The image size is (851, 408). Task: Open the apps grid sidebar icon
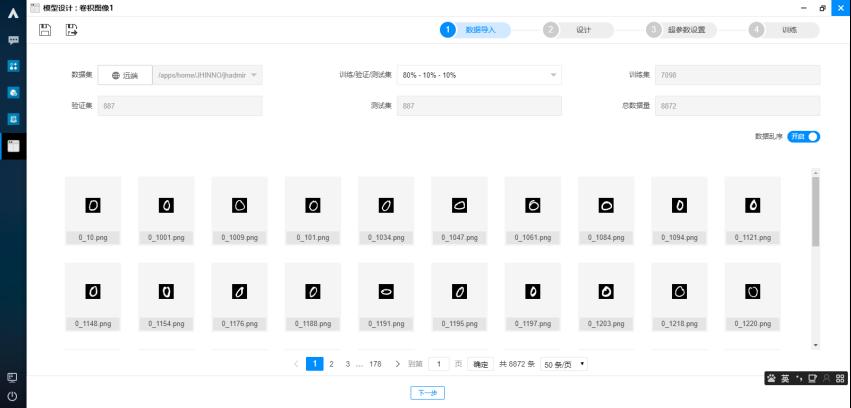[14, 66]
